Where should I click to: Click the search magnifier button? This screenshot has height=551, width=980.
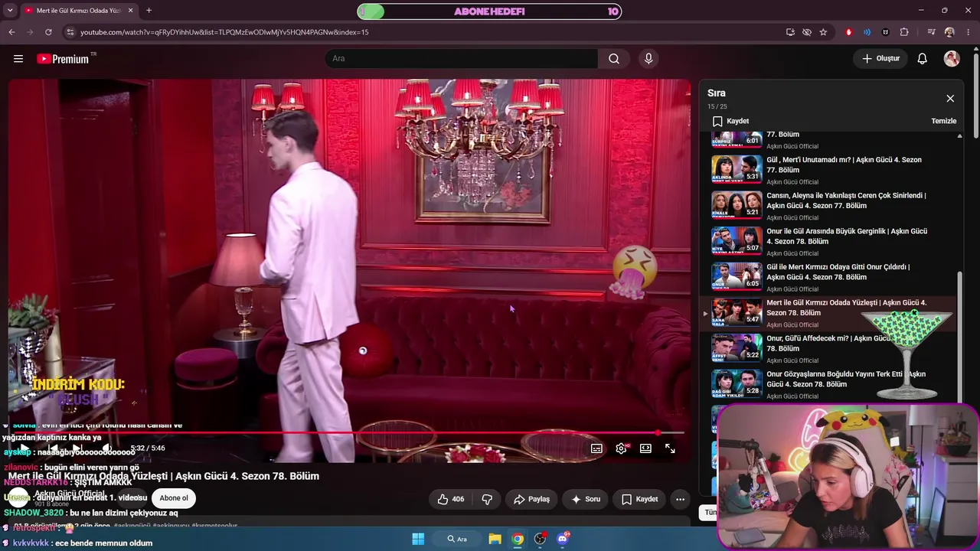[614, 59]
